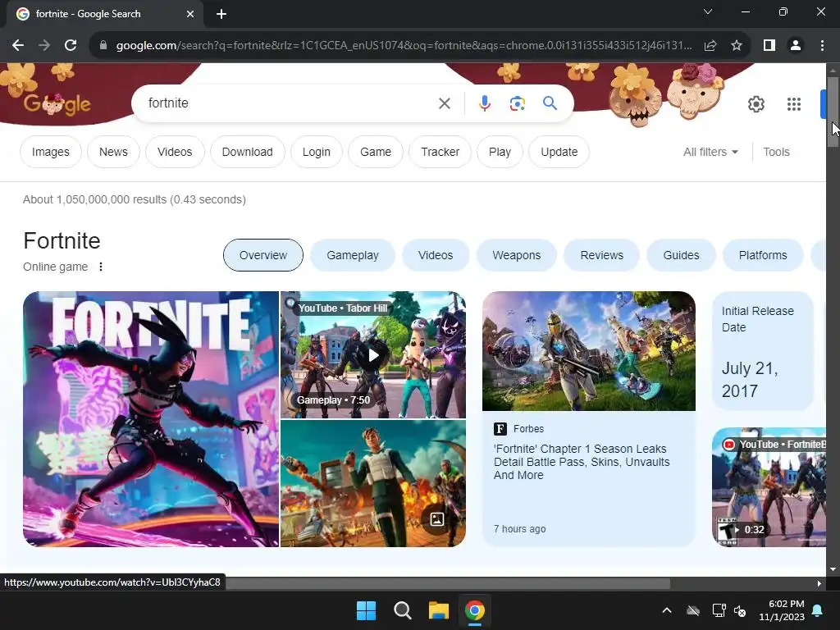Play the 0:32 YouTube Fortnite video
Image resolution: width=840 pixels, height=630 pixels.
769,487
